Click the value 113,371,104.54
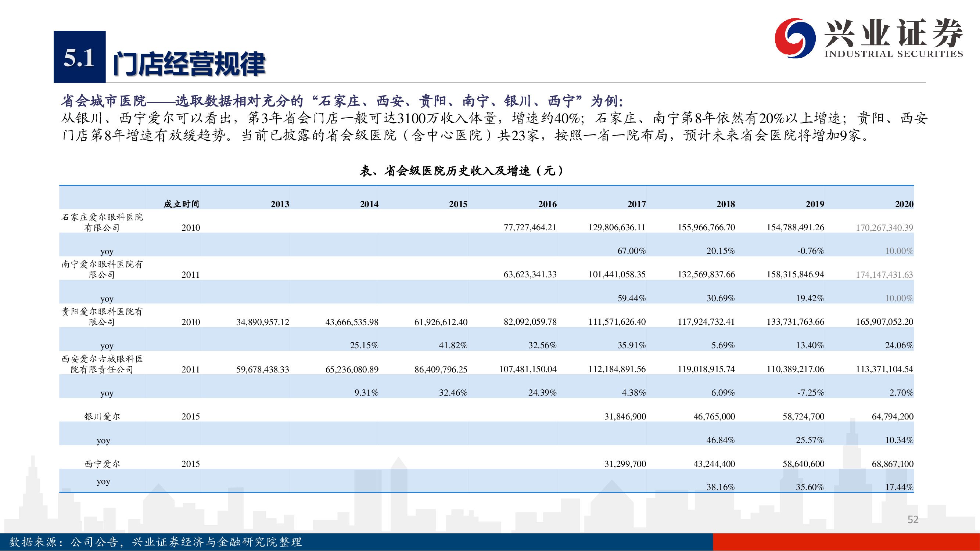 884,369
